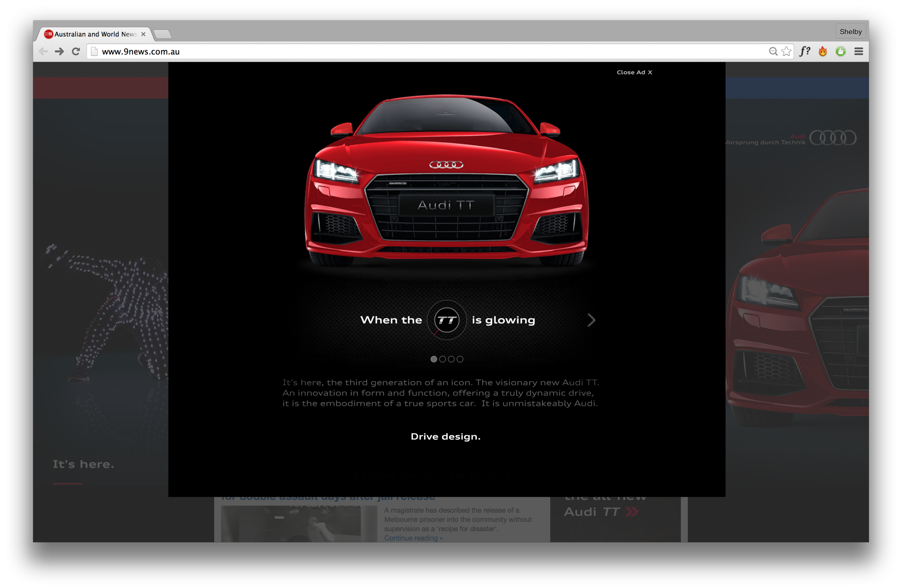Bookmark this page with the star
This screenshot has height=588, width=902.
(x=787, y=51)
